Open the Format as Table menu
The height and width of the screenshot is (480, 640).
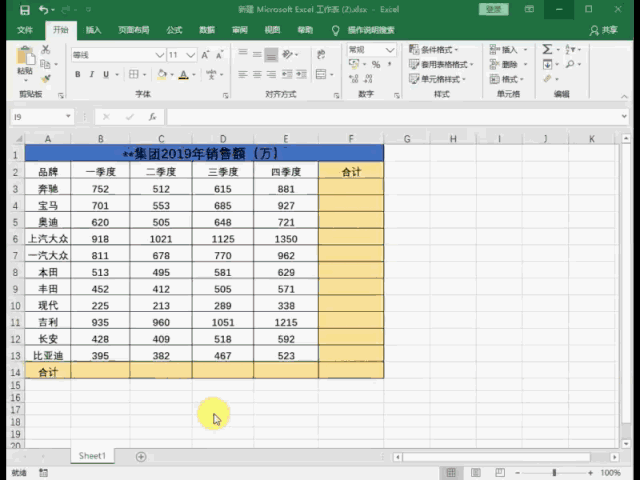click(x=441, y=64)
